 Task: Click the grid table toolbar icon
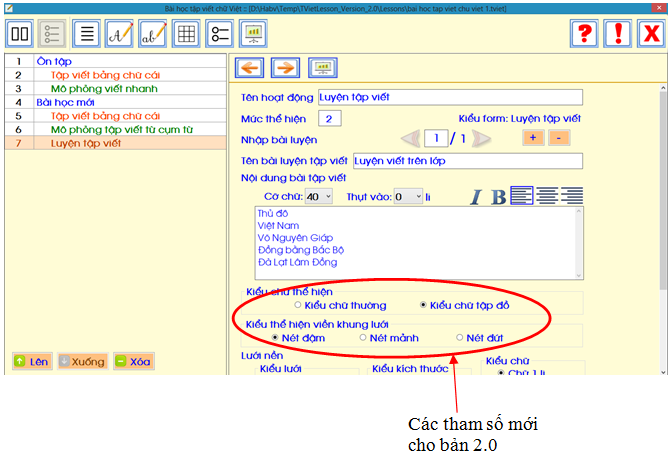pos(186,33)
